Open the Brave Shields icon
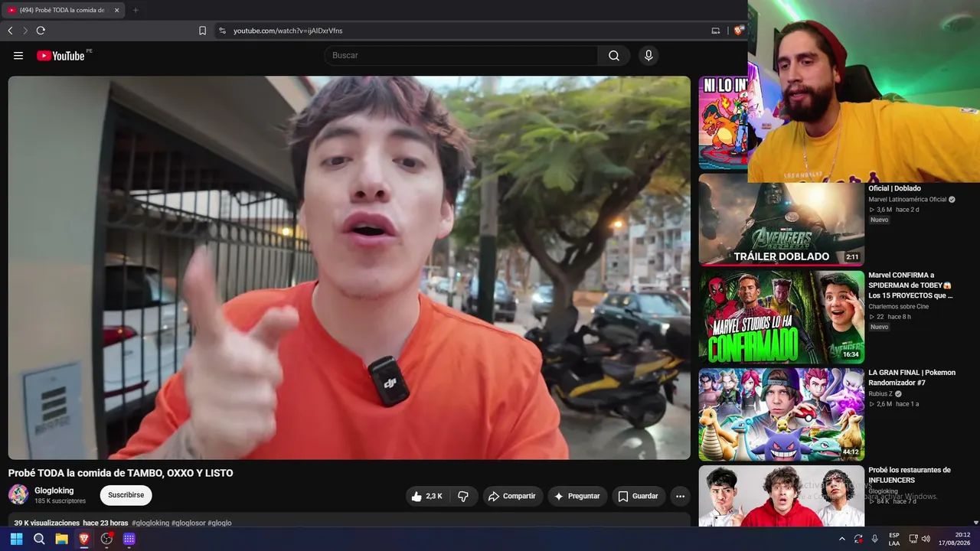The height and width of the screenshot is (551, 980). pyautogui.click(x=738, y=31)
